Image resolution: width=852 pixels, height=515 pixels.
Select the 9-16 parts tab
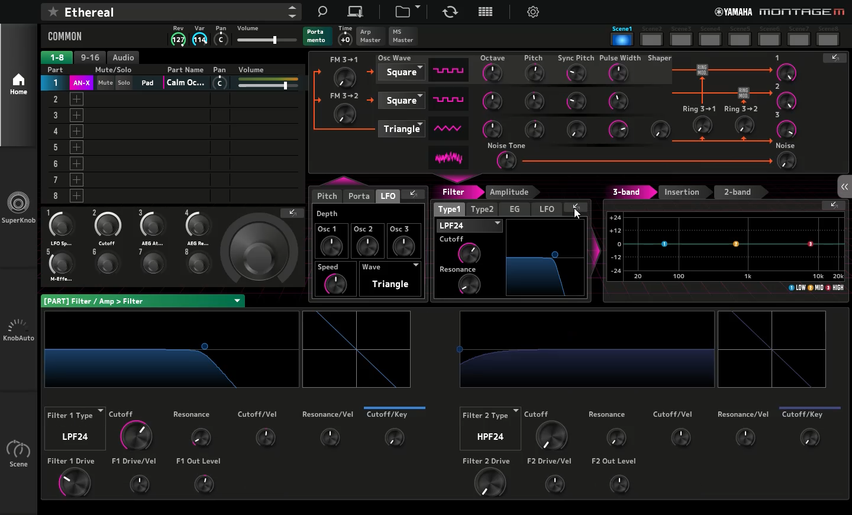point(90,58)
